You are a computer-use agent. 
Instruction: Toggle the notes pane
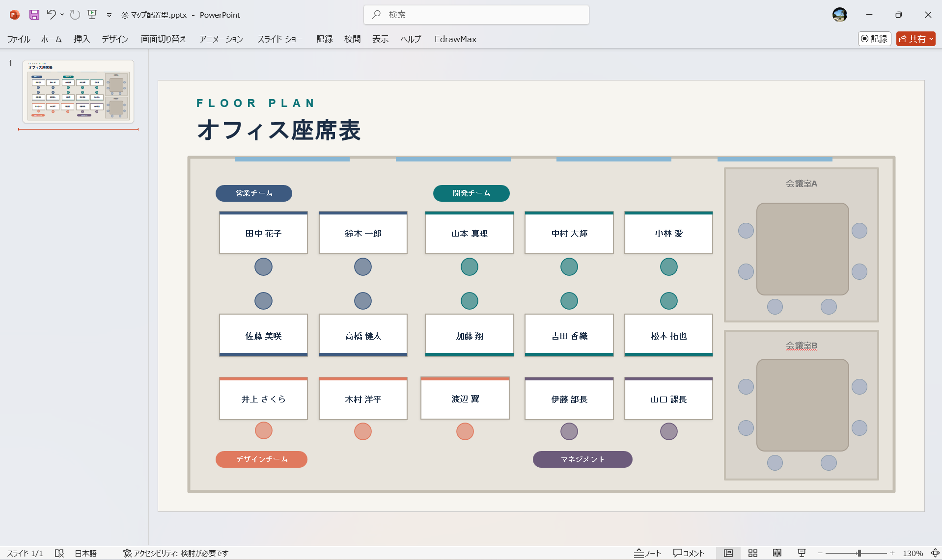[x=647, y=553]
